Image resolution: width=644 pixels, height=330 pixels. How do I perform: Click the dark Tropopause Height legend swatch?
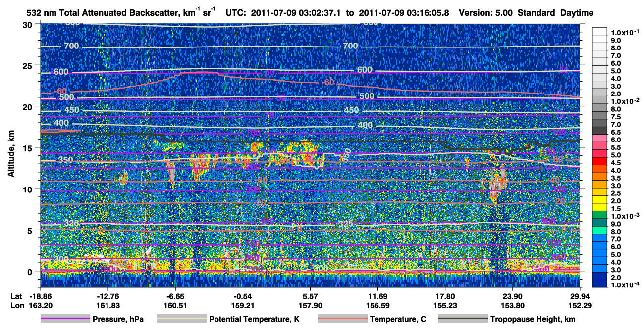tap(463, 320)
